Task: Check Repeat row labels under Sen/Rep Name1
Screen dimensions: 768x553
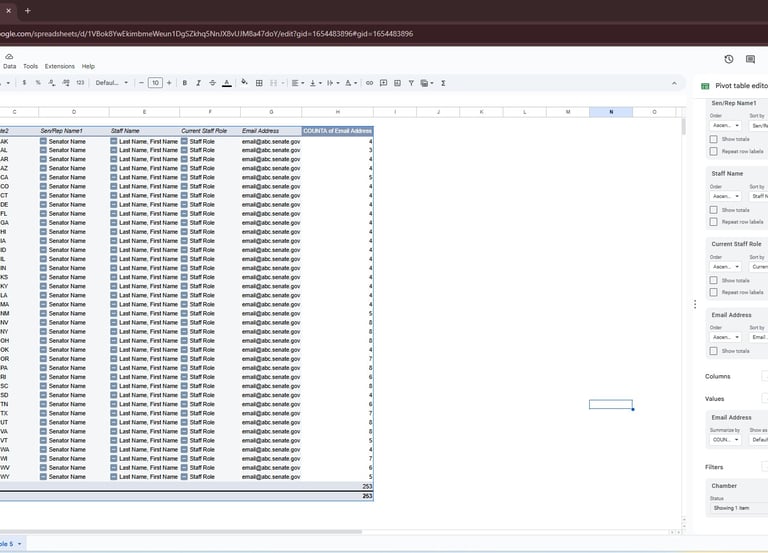Action: click(714, 151)
